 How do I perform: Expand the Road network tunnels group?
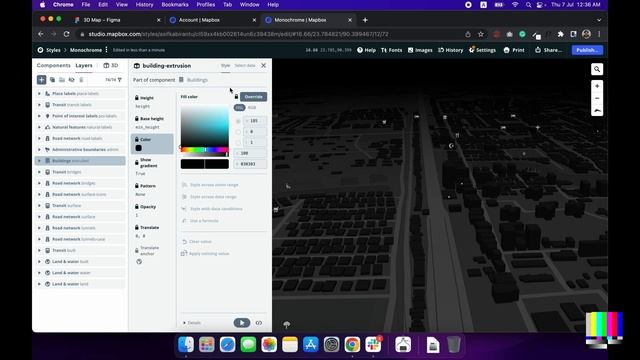tap(40, 228)
